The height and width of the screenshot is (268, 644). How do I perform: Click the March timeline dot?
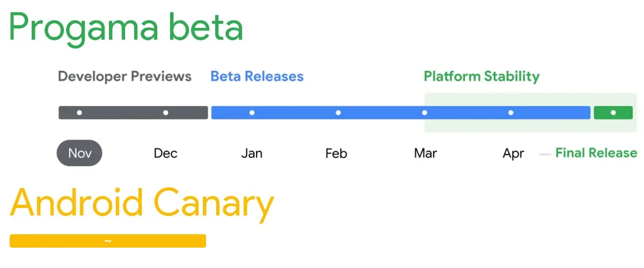click(x=425, y=113)
